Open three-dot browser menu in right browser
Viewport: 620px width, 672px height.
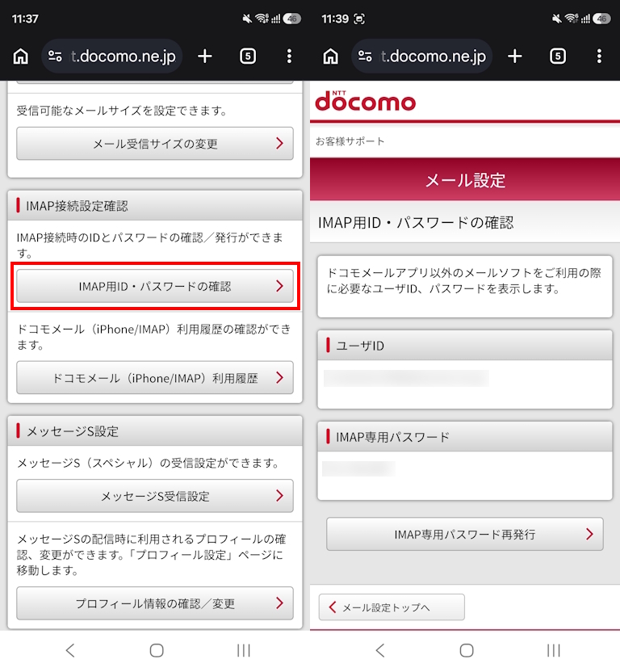(599, 57)
